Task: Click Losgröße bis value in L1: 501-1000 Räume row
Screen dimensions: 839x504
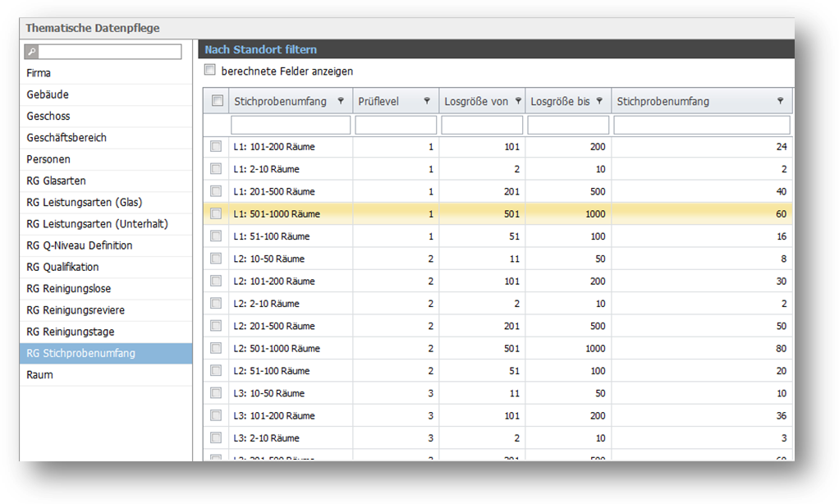Action: coord(595,214)
